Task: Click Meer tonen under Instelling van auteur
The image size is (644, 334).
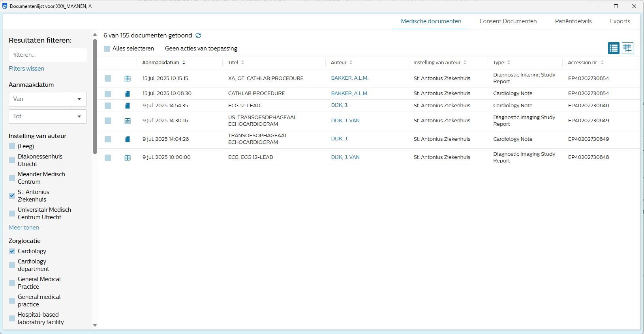Action: pyautogui.click(x=24, y=228)
